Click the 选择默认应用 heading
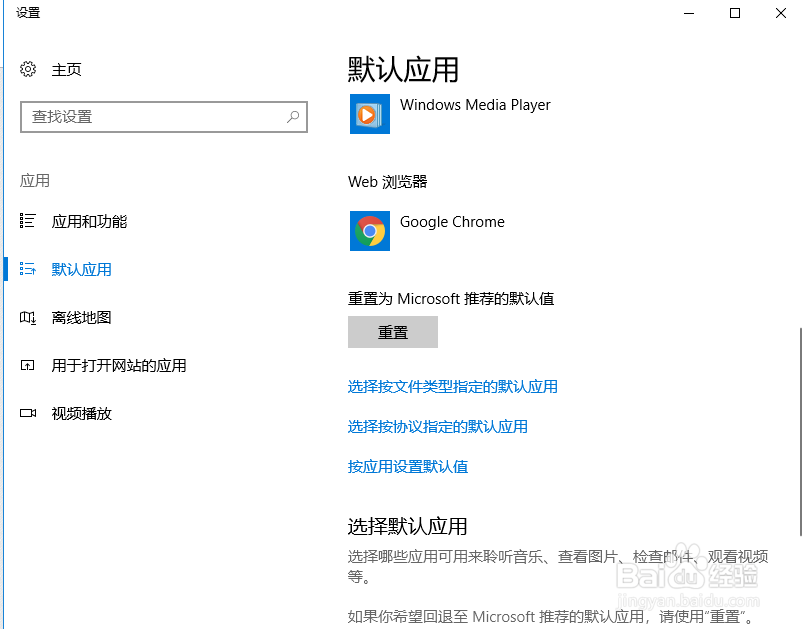This screenshot has height=629, width=803. pyautogui.click(x=407, y=526)
